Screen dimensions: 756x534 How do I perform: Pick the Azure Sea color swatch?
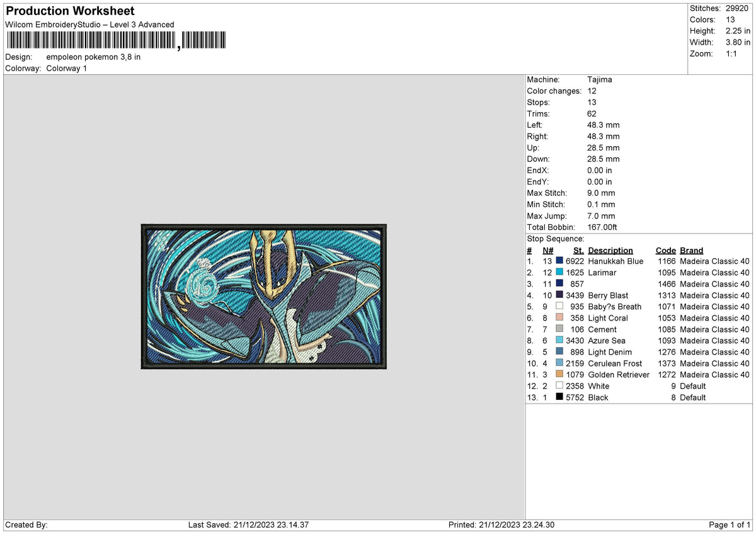(x=559, y=340)
